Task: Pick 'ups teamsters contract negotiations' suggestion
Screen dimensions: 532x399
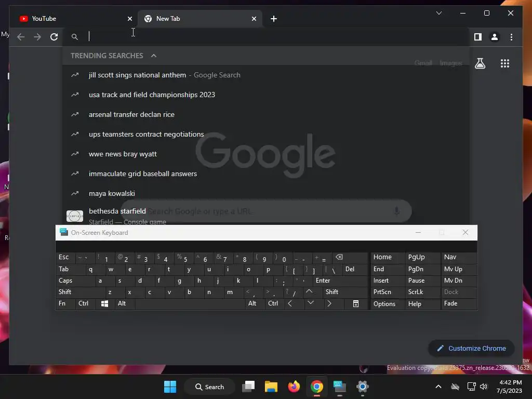Action: (265, 134)
